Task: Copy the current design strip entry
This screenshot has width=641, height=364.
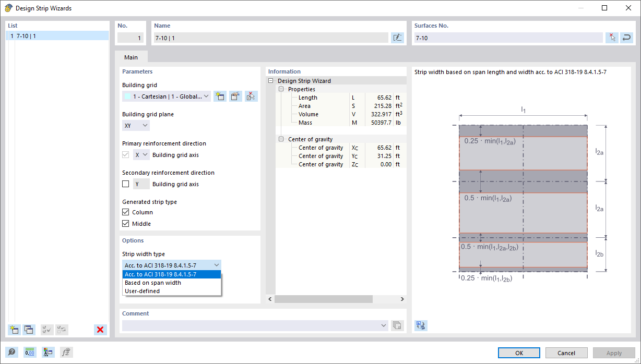Action: (x=29, y=330)
